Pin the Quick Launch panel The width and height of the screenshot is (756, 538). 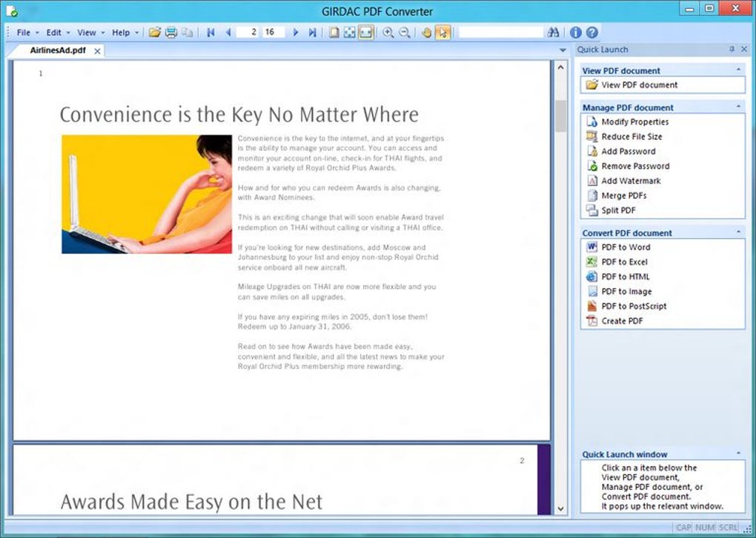(732, 49)
